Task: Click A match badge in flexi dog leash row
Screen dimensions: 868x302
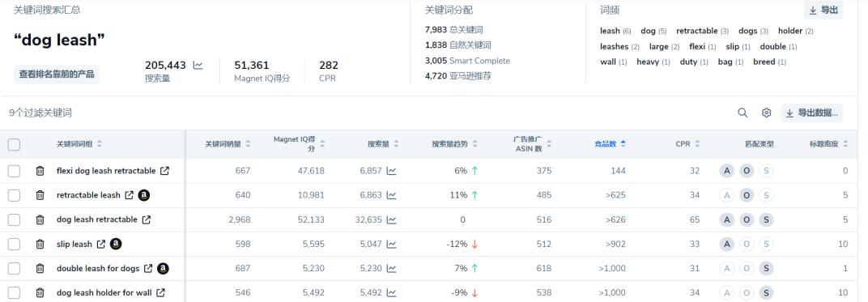Action: pyautogui.click(x=726, y=171)
